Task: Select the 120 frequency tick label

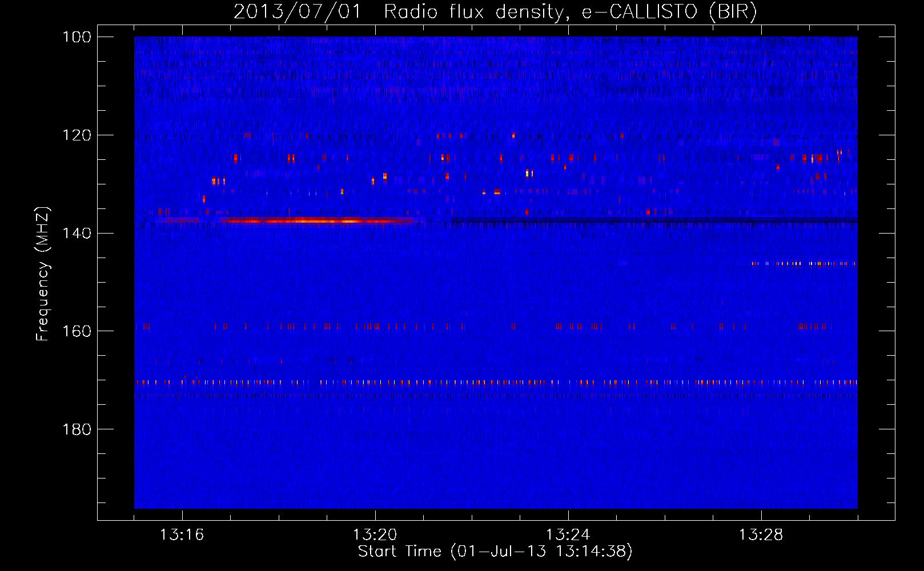Action: click(78, 135)
